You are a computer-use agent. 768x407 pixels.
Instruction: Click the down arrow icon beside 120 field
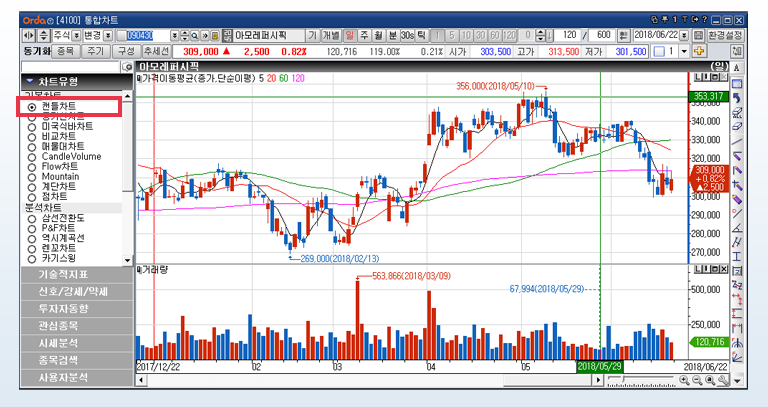click(550, 35)
